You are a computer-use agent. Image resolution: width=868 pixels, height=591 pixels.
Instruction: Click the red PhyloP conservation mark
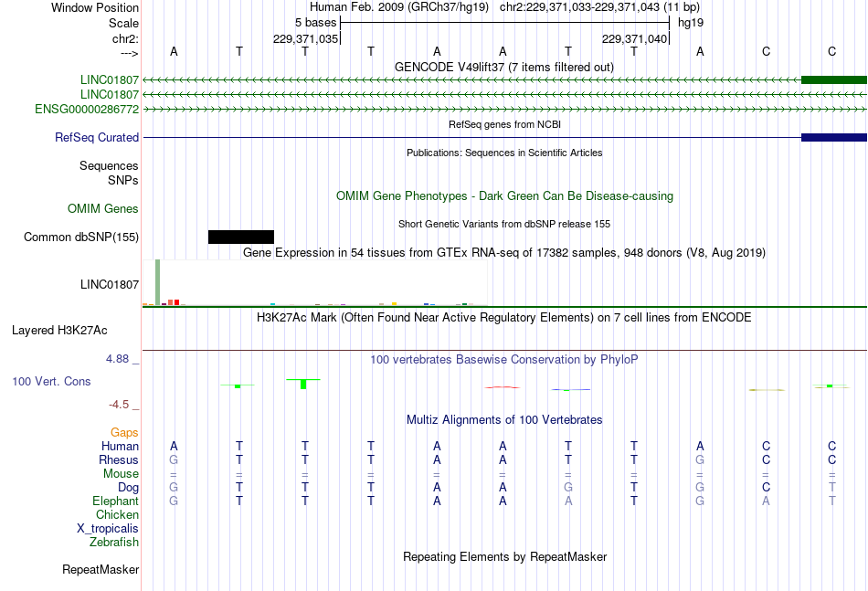[503, 387]
